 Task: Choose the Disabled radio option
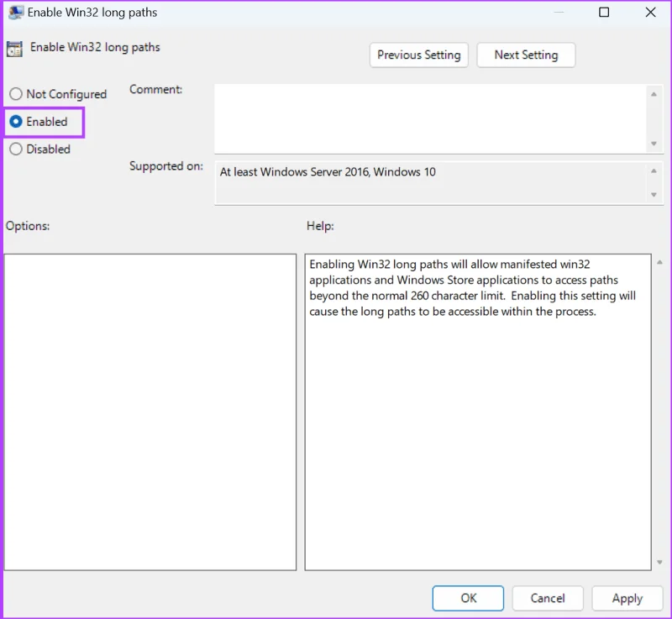point(39,149)
